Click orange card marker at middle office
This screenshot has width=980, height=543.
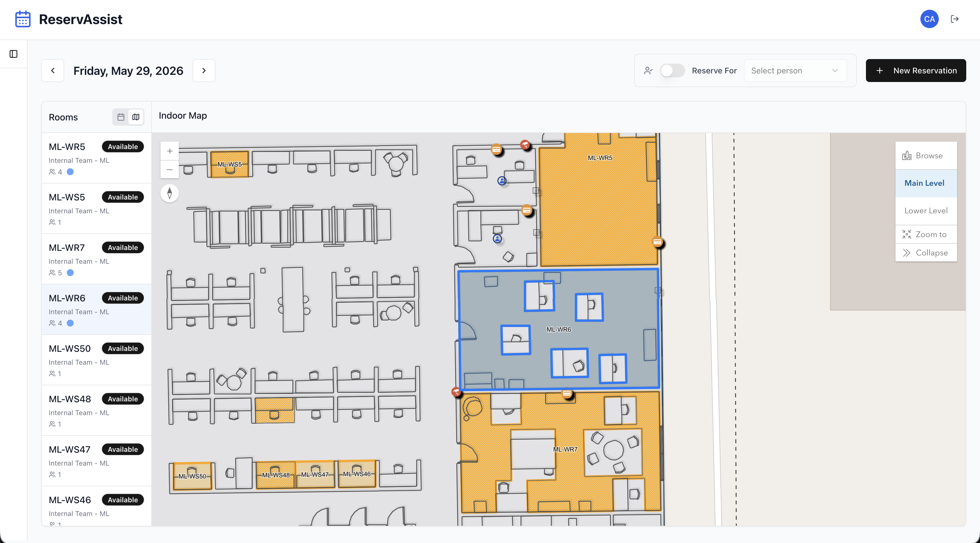coord(526,210)
